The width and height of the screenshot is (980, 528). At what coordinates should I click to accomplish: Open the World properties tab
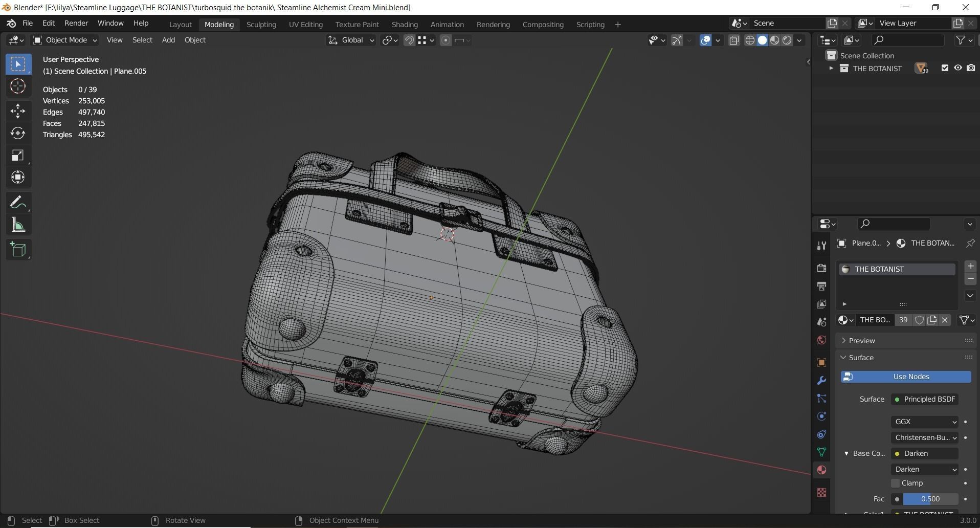coord(821,340)
